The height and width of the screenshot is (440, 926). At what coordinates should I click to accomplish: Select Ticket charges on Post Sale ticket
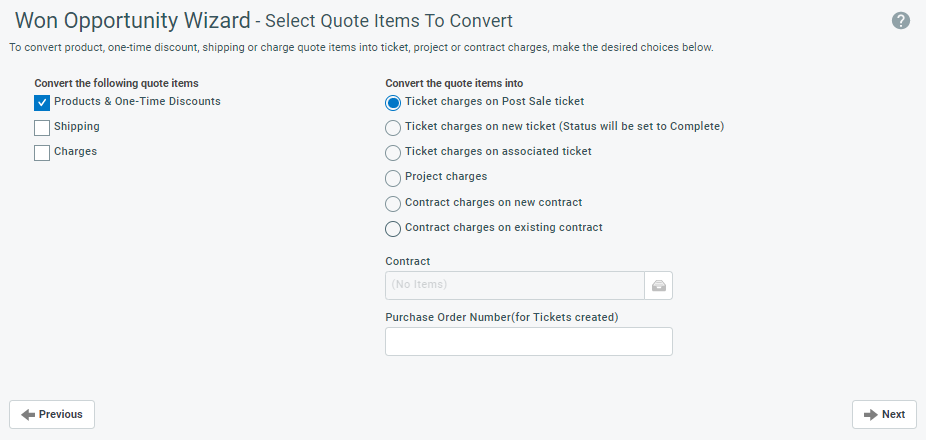click(393, 103)
